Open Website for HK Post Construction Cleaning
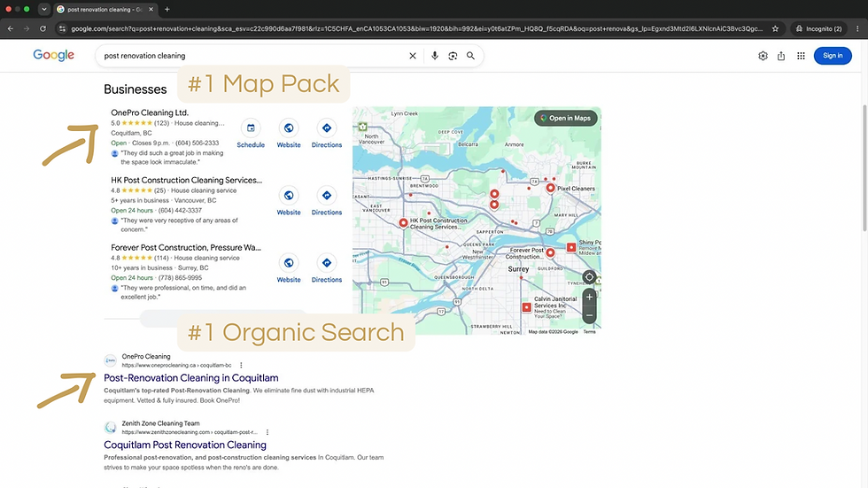 click(x=289, y=202)
